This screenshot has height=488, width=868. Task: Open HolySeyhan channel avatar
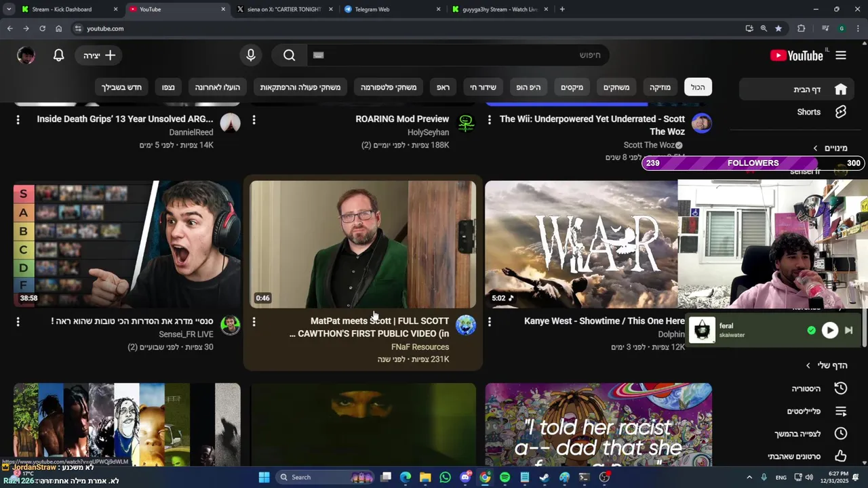[466, 123]
